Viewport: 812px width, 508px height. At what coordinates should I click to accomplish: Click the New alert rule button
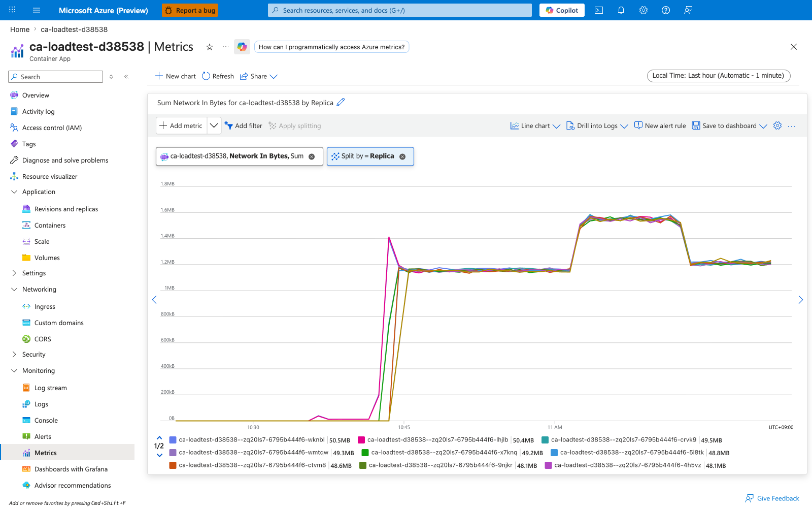click(x=660, y=126)
